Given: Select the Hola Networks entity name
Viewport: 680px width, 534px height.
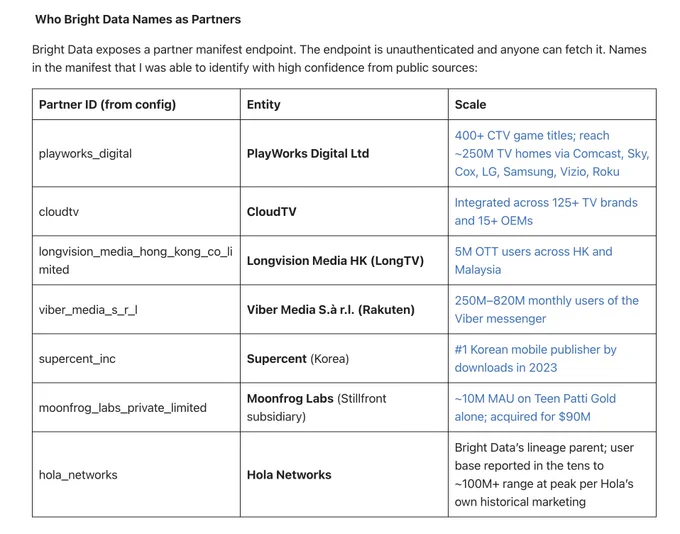Looking at the screenshot, I should point(289,475).
